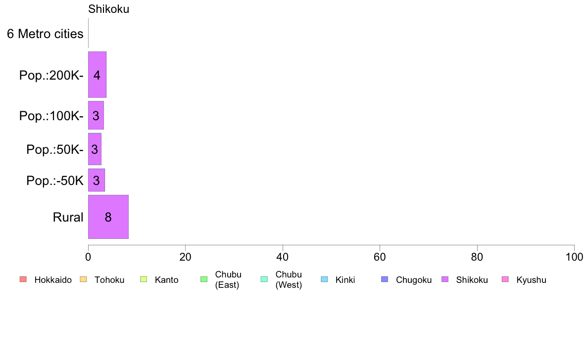Click the Kinki light blue legend swatch

(x=324, y=279)
